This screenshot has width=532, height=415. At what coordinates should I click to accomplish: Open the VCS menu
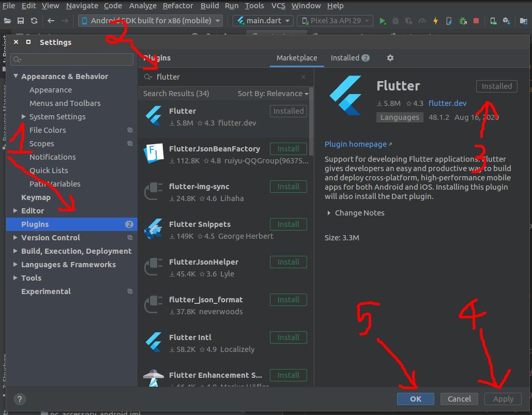point(278,6)
